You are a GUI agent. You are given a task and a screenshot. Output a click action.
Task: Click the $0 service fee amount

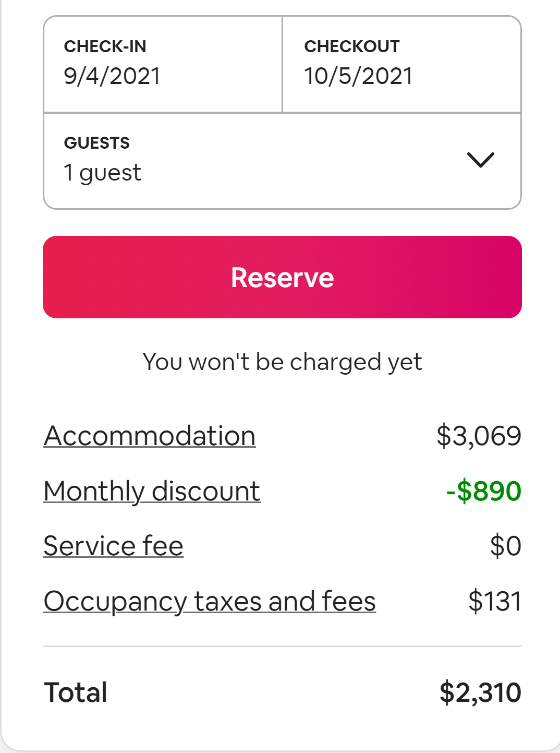[505, 546]
